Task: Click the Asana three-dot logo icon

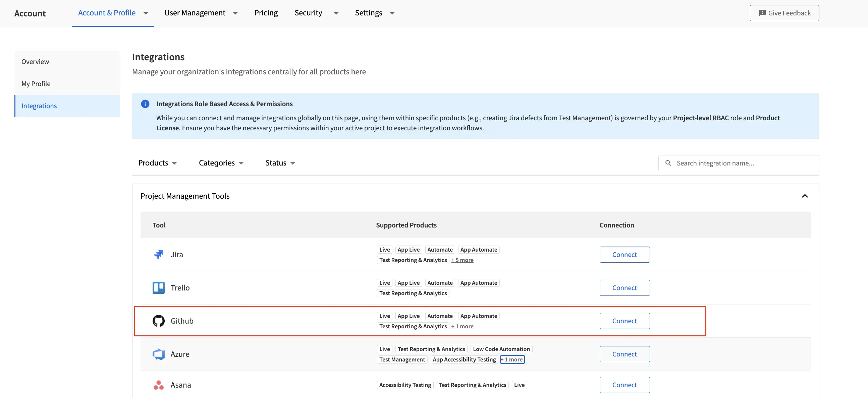Action: coord(158,385)
